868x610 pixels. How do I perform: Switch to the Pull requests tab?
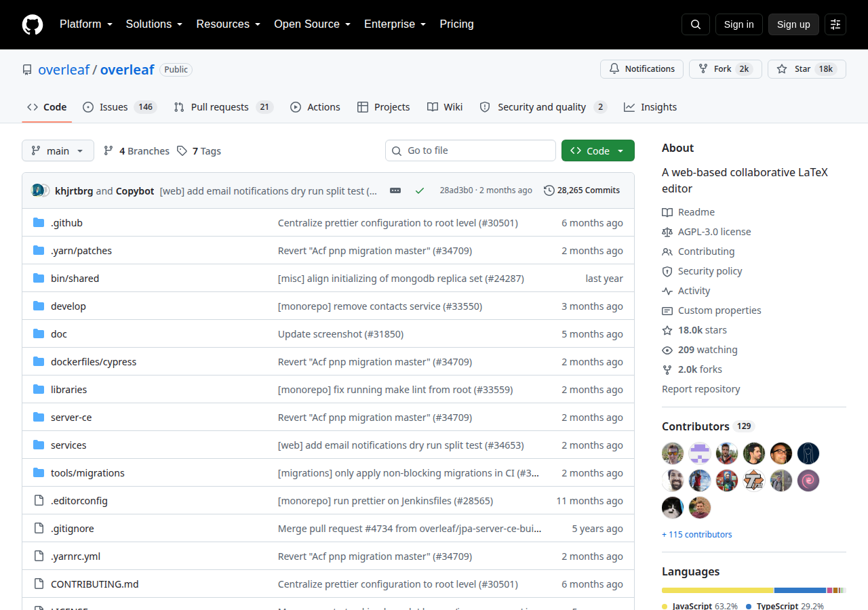[222, 107]
